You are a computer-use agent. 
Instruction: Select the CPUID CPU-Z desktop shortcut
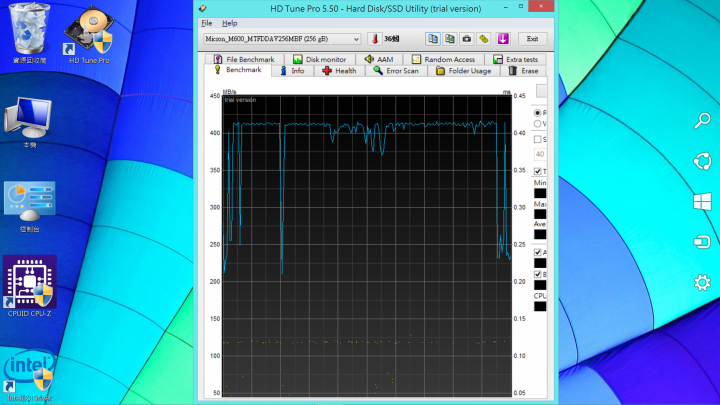(29, 286)
